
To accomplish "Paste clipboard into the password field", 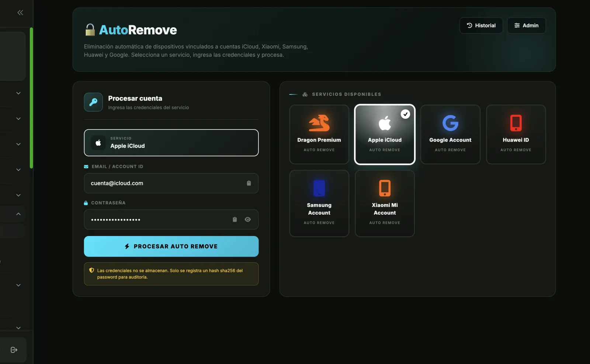I will coord(235,219).
